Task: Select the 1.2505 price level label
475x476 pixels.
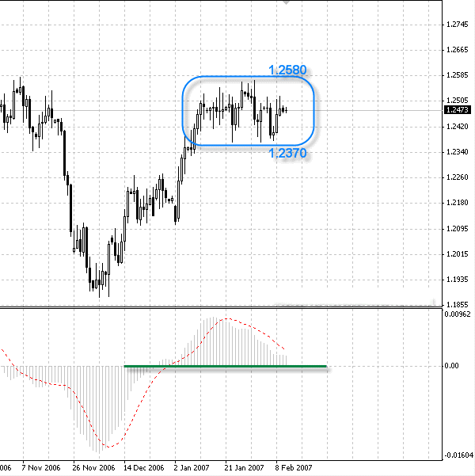Action: (x=458, y=101)
